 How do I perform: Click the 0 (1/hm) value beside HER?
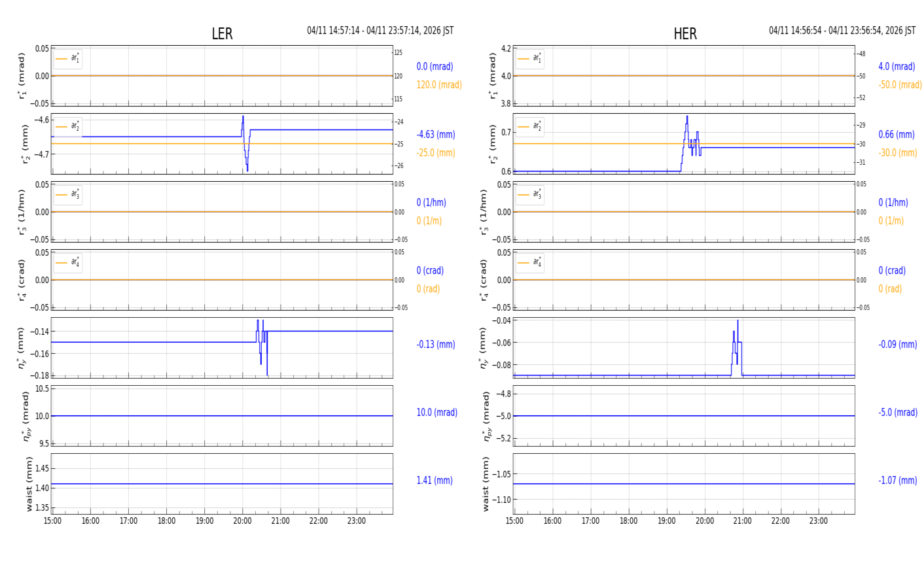click(x=893, y=203)
